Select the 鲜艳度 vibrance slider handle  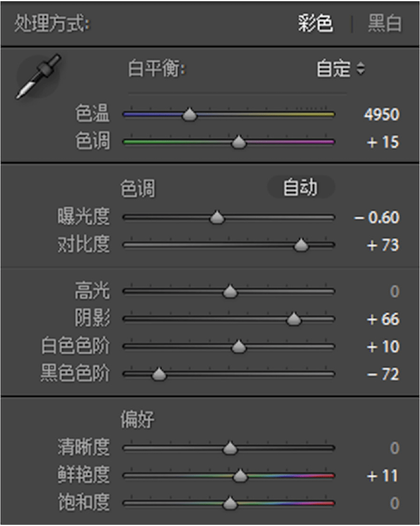coord(241,475)
